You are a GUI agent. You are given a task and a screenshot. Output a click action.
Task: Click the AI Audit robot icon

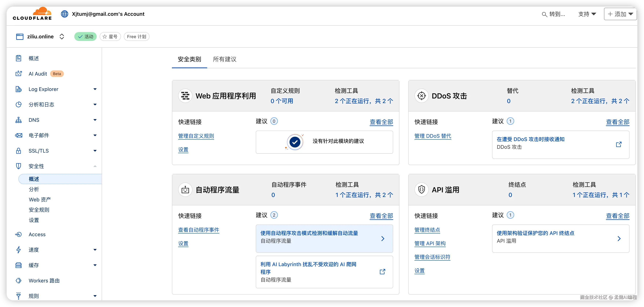tap(19, 74)
